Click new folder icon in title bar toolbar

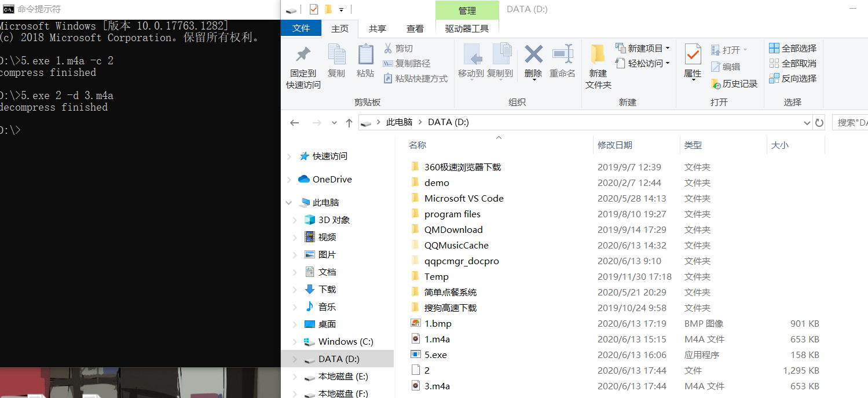pos(328,9)
